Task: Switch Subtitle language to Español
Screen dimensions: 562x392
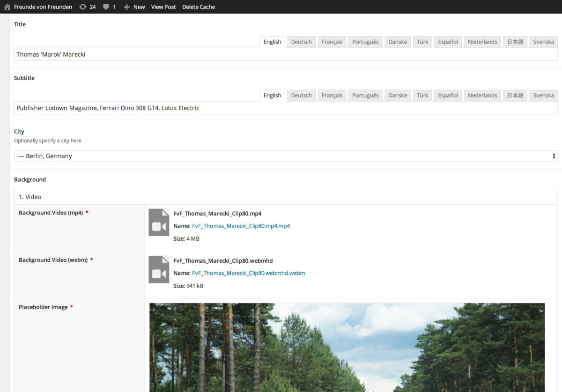Action: point(448,95)
